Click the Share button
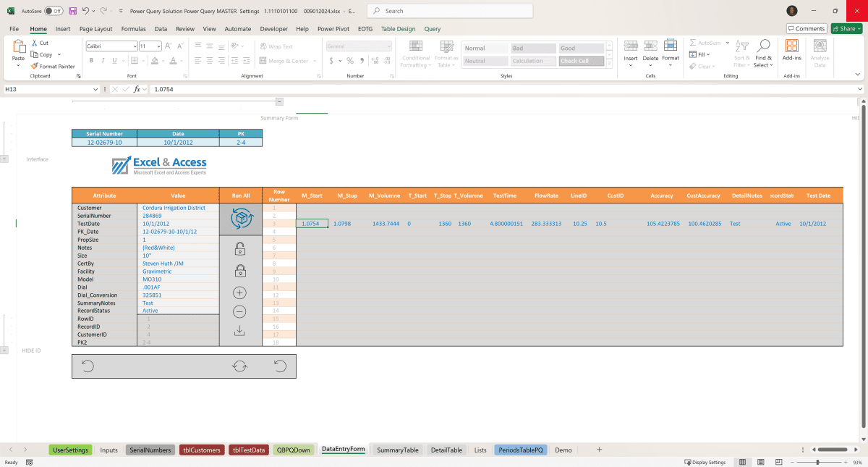The height and width of the screenshot is (467, 868). 846,28
